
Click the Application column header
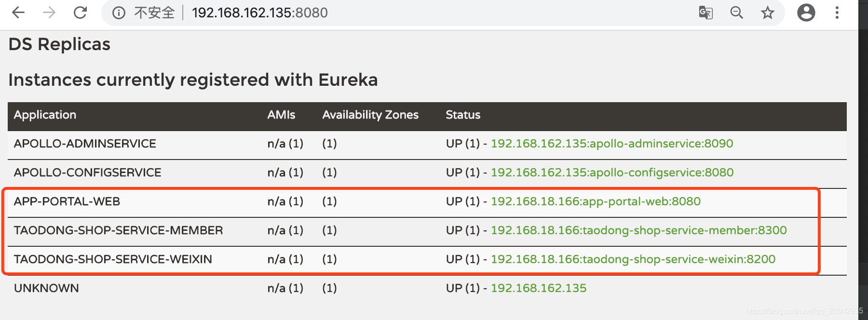click(x=45, y=115)
